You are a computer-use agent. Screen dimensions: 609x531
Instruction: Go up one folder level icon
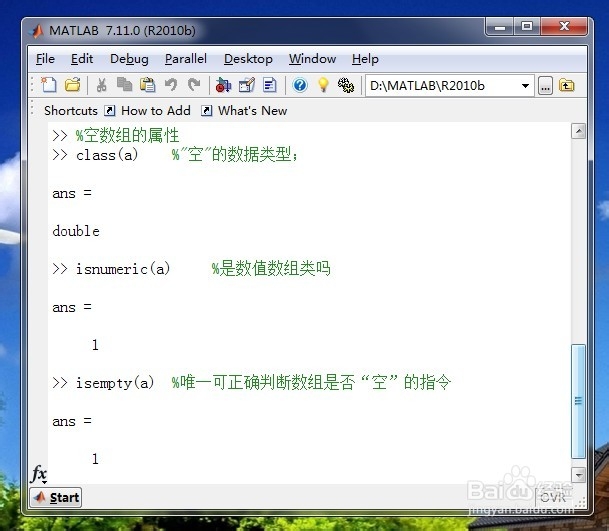click(x=567, y=85)
